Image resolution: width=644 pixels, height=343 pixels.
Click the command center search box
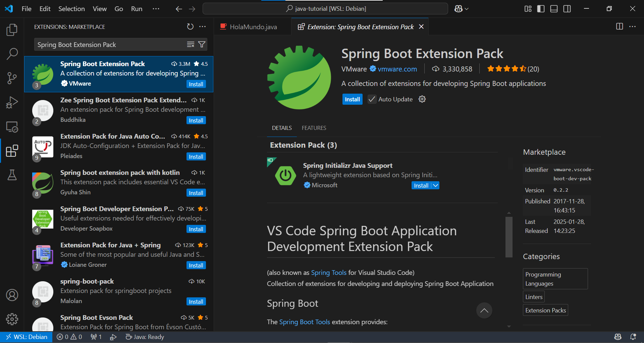(325, 9)
